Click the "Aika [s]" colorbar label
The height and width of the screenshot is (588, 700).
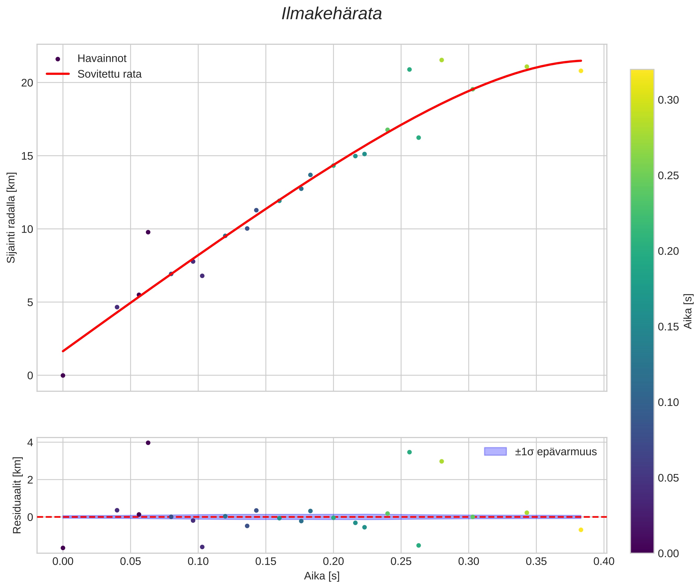[x=688, y=311]
